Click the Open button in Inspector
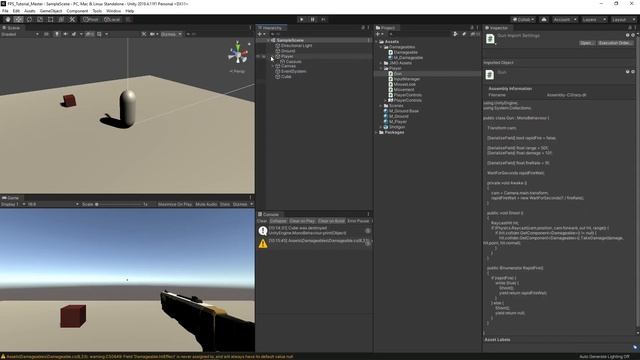Screen dimensions: 640x360 (587, 43)
